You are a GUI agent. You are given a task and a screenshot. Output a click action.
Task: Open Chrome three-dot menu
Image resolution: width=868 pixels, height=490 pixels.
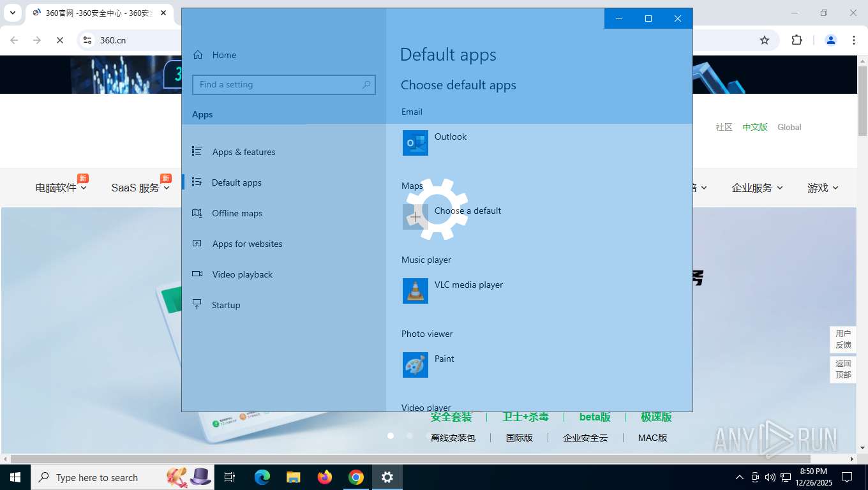coord(854,40)
